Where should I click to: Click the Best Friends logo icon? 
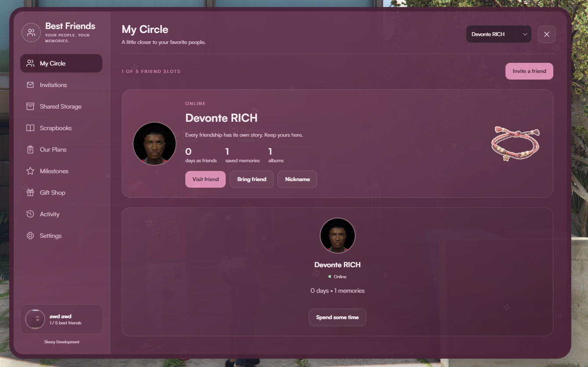coord(31,33)
